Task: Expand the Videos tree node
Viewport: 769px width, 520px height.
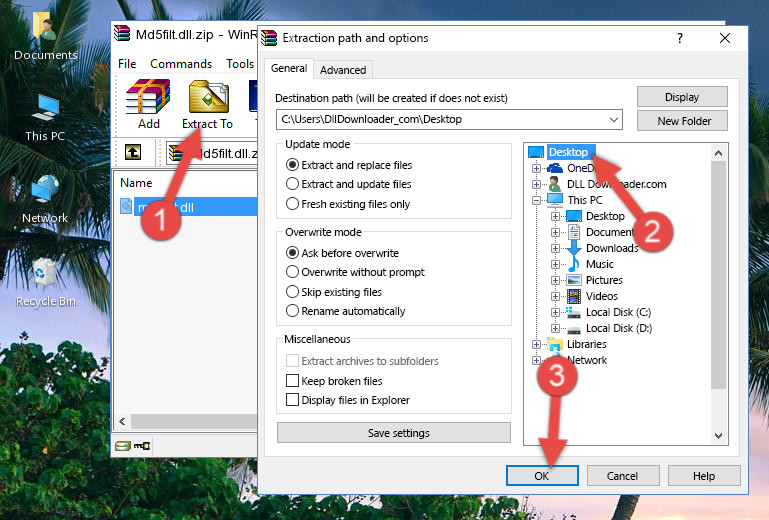Action: coord(555,296)
